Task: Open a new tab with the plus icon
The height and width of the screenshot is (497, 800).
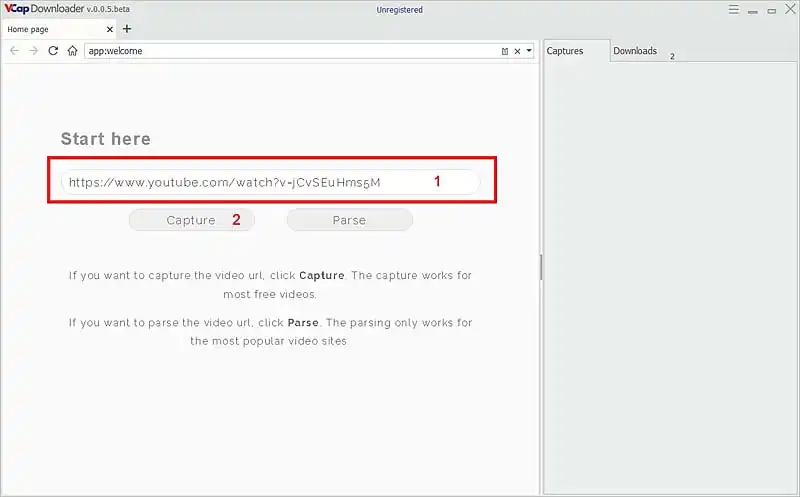Action: pyautogui.click(x=127, y=29)
